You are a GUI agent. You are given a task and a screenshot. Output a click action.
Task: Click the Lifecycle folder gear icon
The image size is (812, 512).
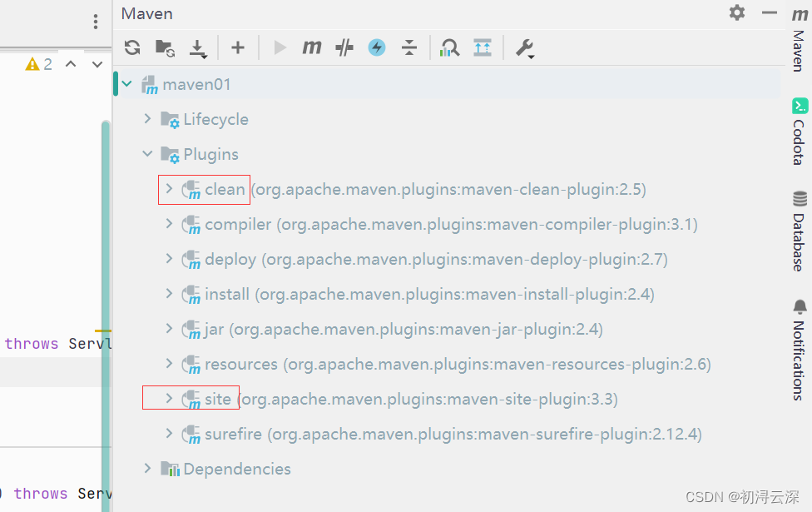click(x=170, y=120)
